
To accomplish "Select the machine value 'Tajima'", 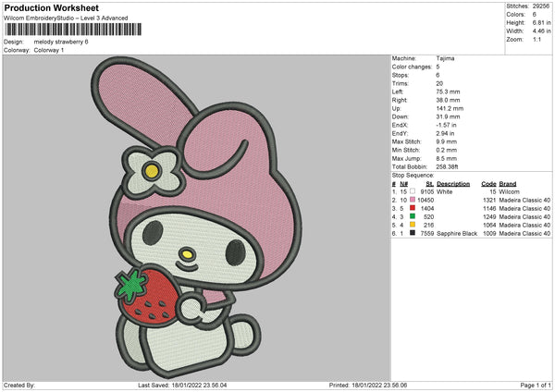I will (x=445, y=58).
